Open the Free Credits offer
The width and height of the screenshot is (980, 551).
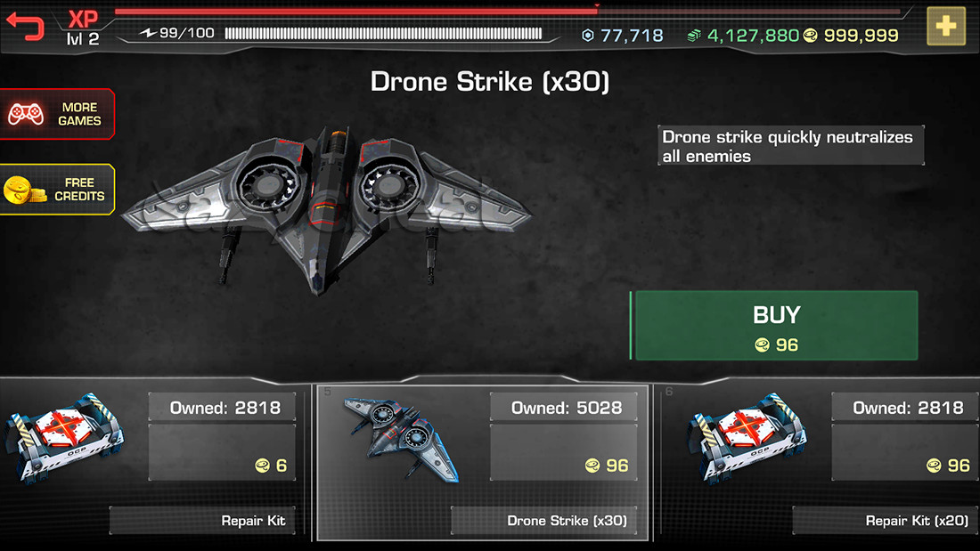[x=58, y=190]
